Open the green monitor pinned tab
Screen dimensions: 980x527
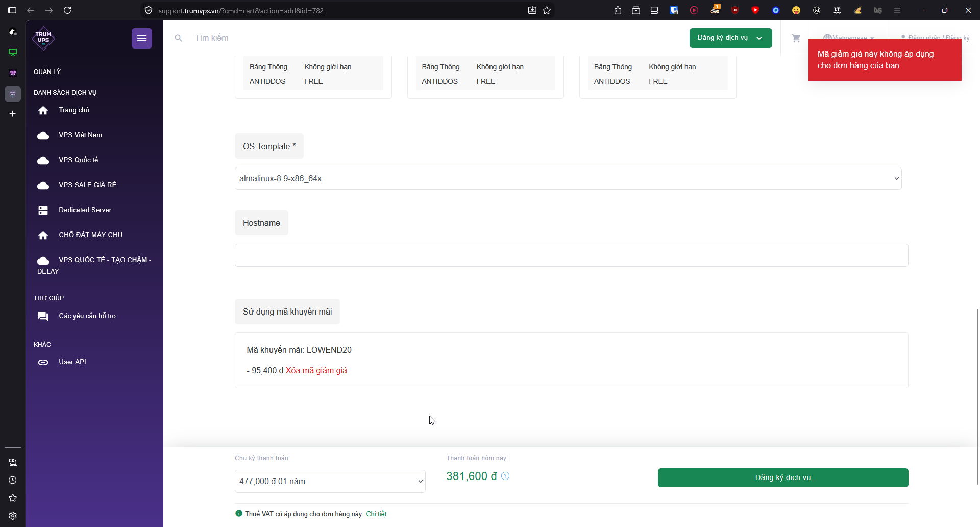click(x=13, y=52)
